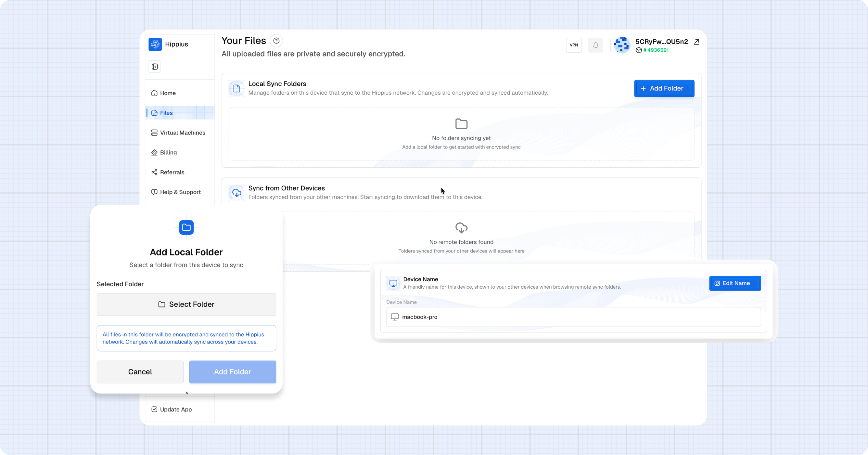This screenshot has width=868, height=455.
Task: Click the cloud icon beside Sync from Other Devices
Action: 237,192
